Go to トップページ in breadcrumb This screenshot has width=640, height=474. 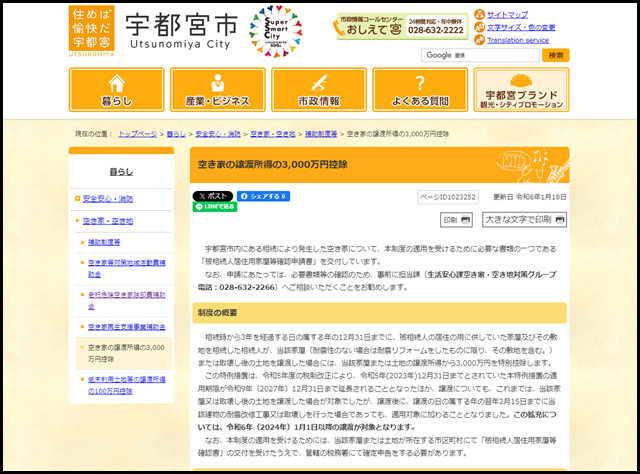click(x=138, y=134)
